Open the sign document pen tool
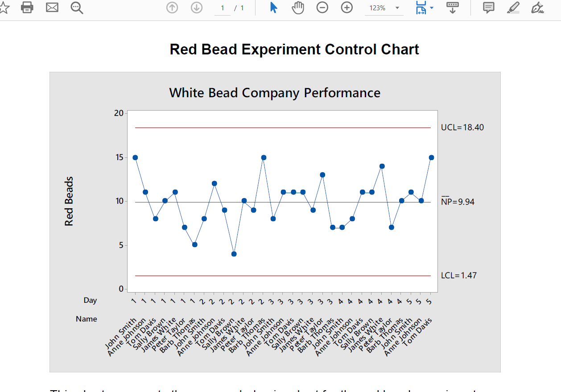Screen dimensions: 561x392 point(537,8)
